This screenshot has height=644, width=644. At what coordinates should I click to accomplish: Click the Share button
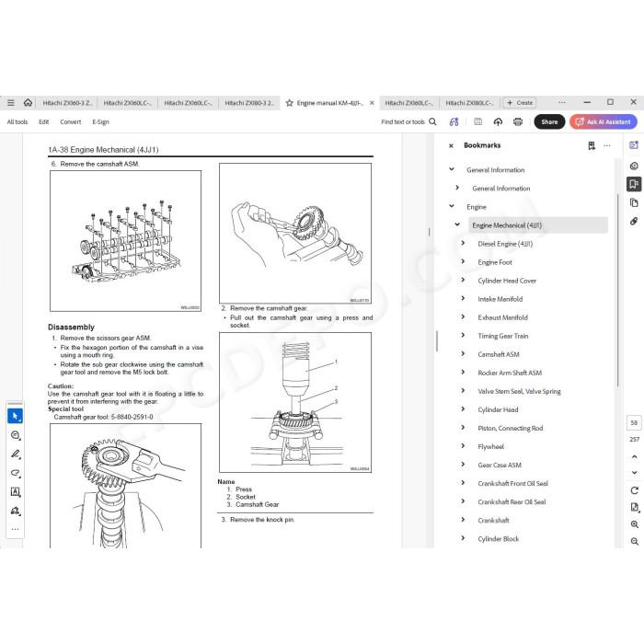click(x=549, y=121)
